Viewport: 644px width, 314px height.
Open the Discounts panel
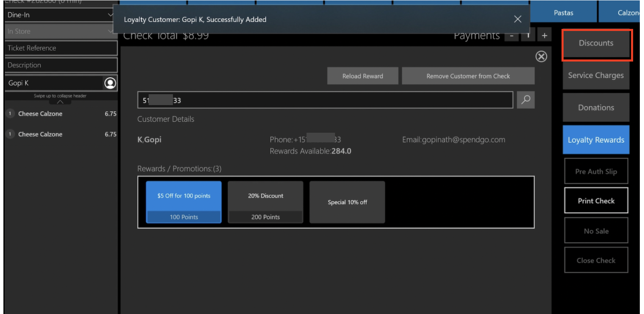596,43
